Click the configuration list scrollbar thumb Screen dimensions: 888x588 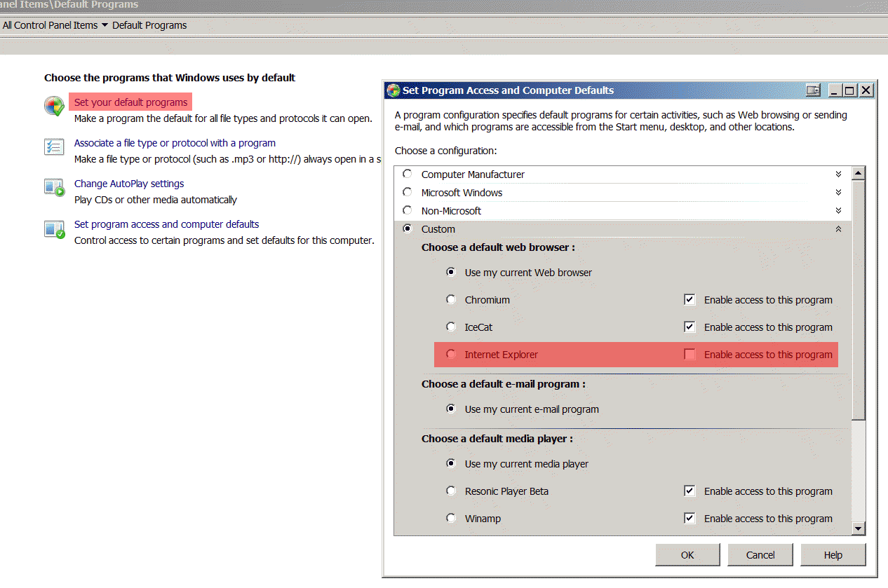pos(859,301)
